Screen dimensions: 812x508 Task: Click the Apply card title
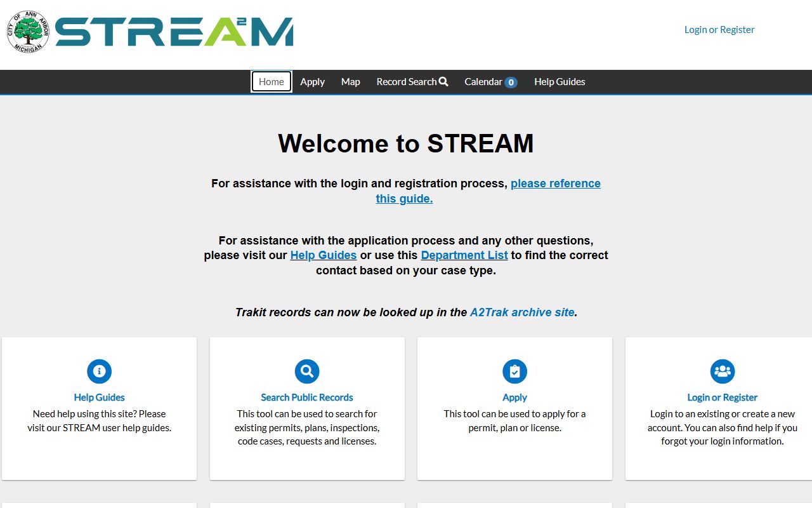[514, 398]
